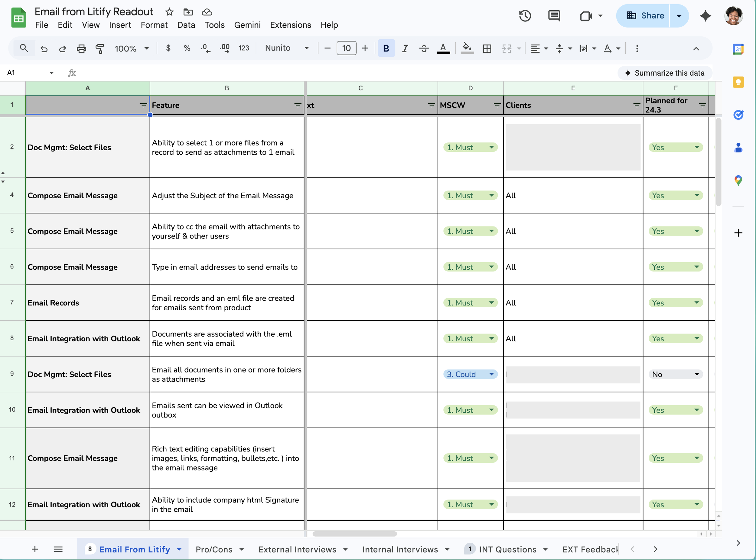
Task: Click the search menus magnifier icon
Action: 24,48
